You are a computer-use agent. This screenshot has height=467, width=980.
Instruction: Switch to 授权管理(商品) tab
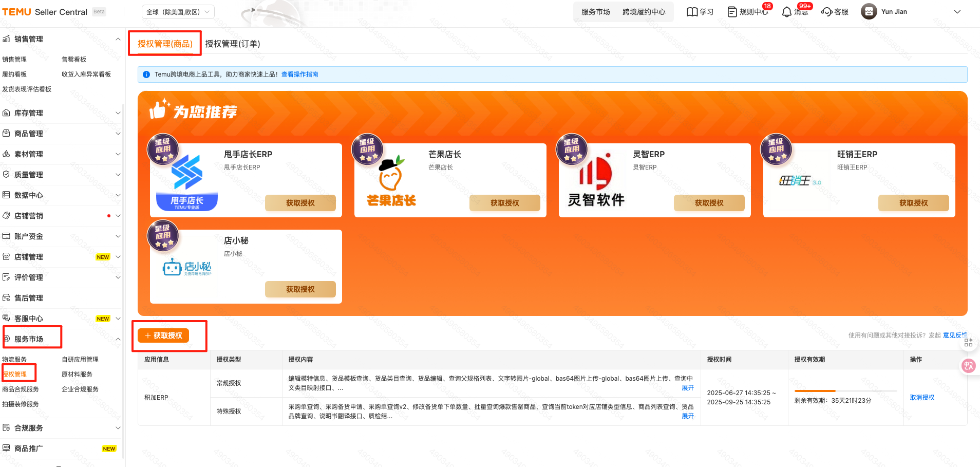point(165,44)
